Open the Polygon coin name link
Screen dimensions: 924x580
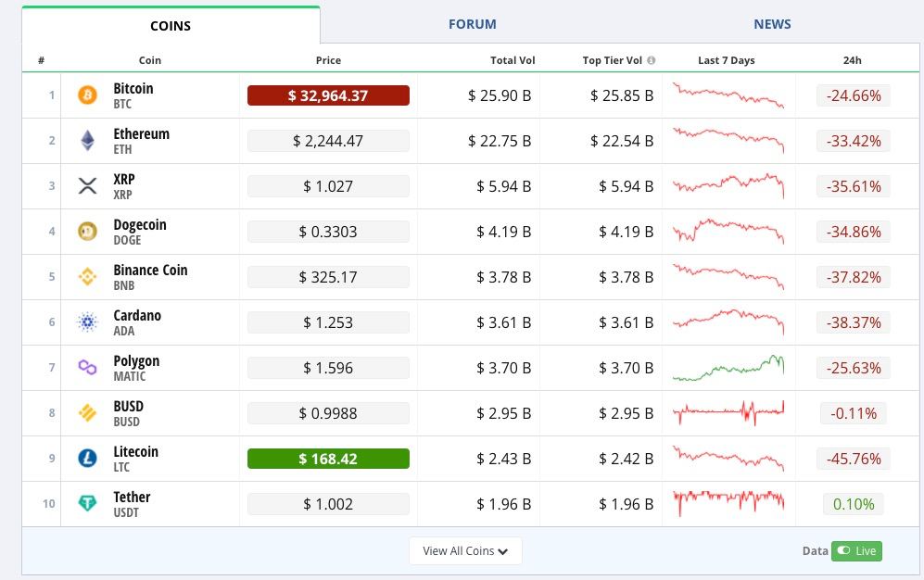coord(136,361)
